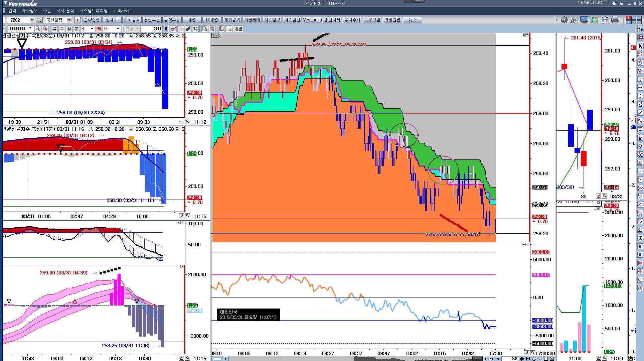This screenshot has width=644, height=361.
Task: Click the printer icon
Action: pyautogui.click(x=615, y=20)
